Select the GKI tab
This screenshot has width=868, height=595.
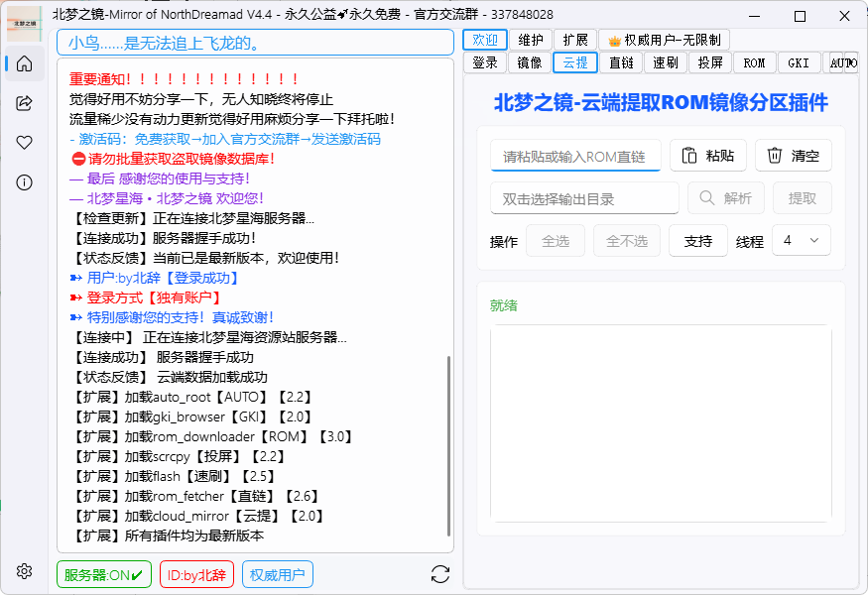[799, 62]
